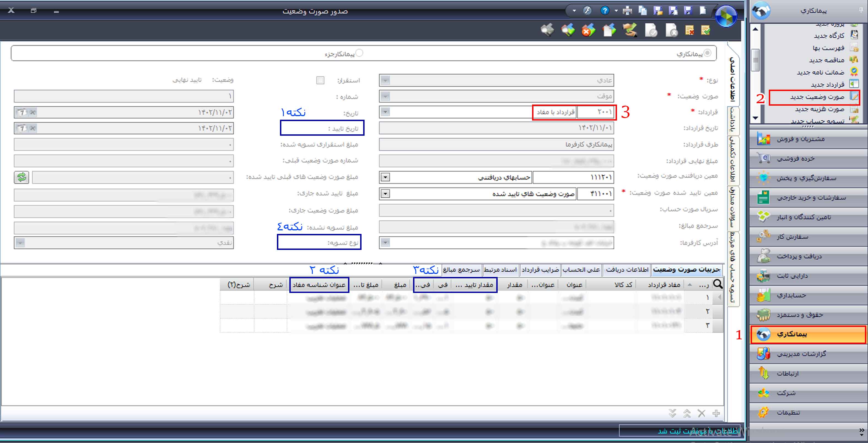Switch to the علی الحساب tab
The image size is (868, 443).
[x=581, y=269]
